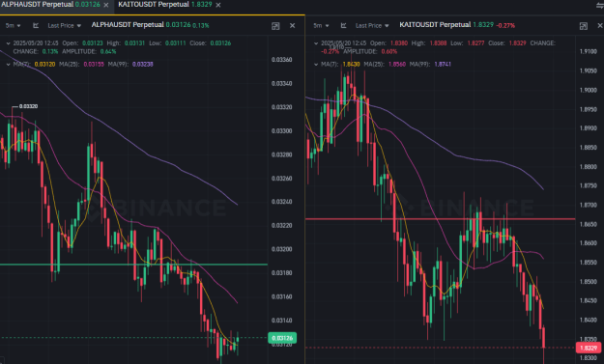Click the red 1.8329 current price label

(589, 348)
